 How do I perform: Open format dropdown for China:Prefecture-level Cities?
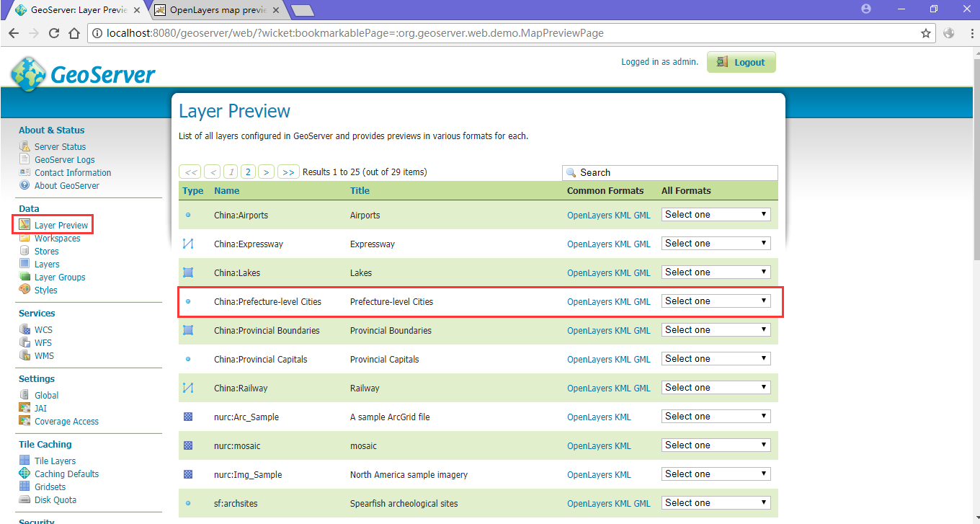click(716, 301)
